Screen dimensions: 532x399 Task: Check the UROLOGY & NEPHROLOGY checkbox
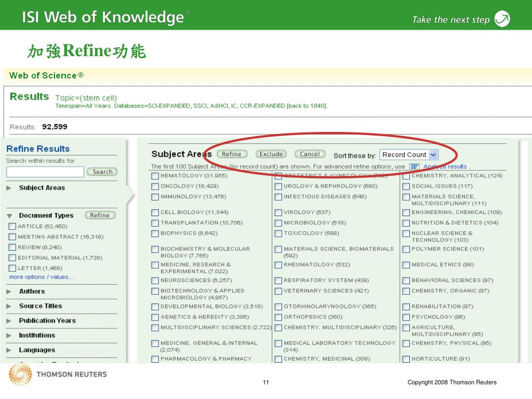[278, 187]
